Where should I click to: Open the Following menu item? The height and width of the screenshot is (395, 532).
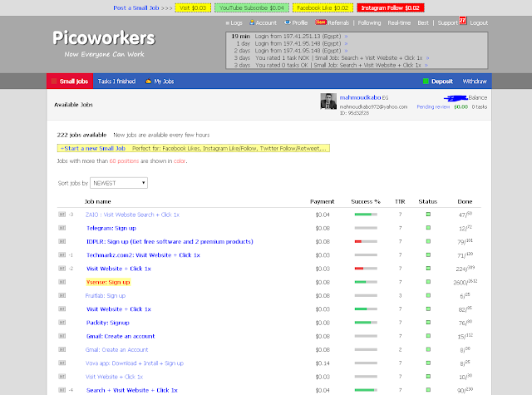coord(369,22)
